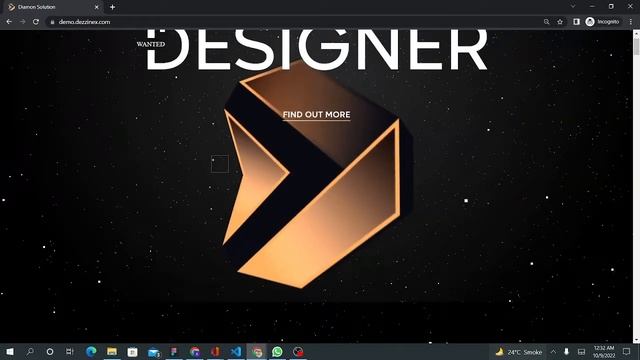The image size is (640, 360).
Task: Go back to the previous page
Action: (9, 22)
